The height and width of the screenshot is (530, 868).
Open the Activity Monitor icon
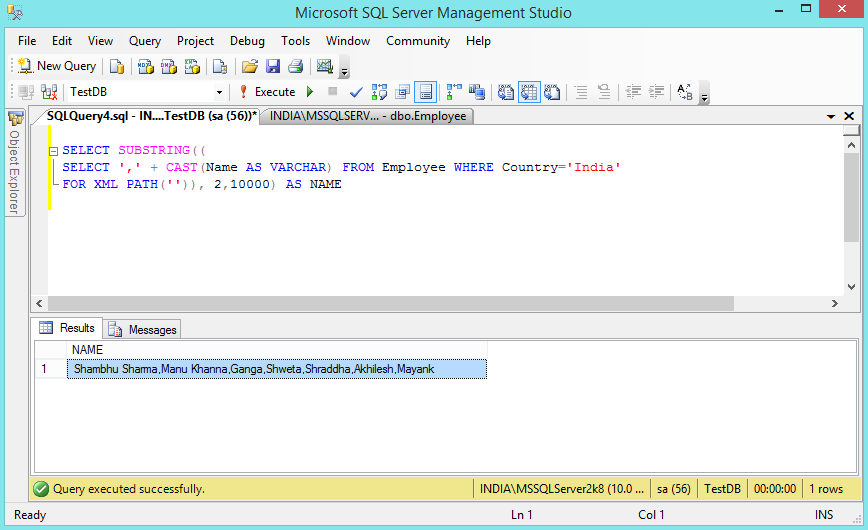pyautogui.click(x=324, y=66)
